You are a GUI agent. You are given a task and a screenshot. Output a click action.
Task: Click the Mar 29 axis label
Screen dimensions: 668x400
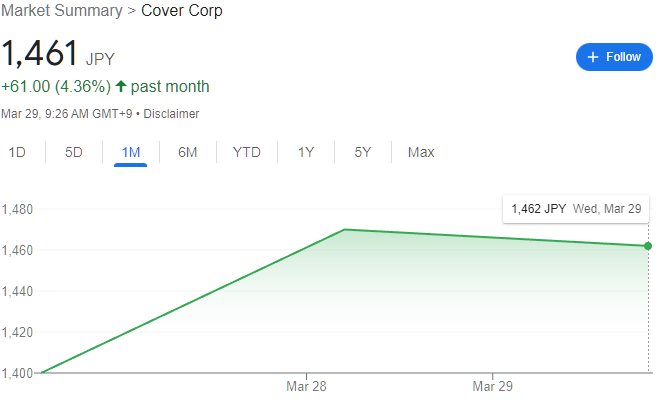click(x=492, y=386)
